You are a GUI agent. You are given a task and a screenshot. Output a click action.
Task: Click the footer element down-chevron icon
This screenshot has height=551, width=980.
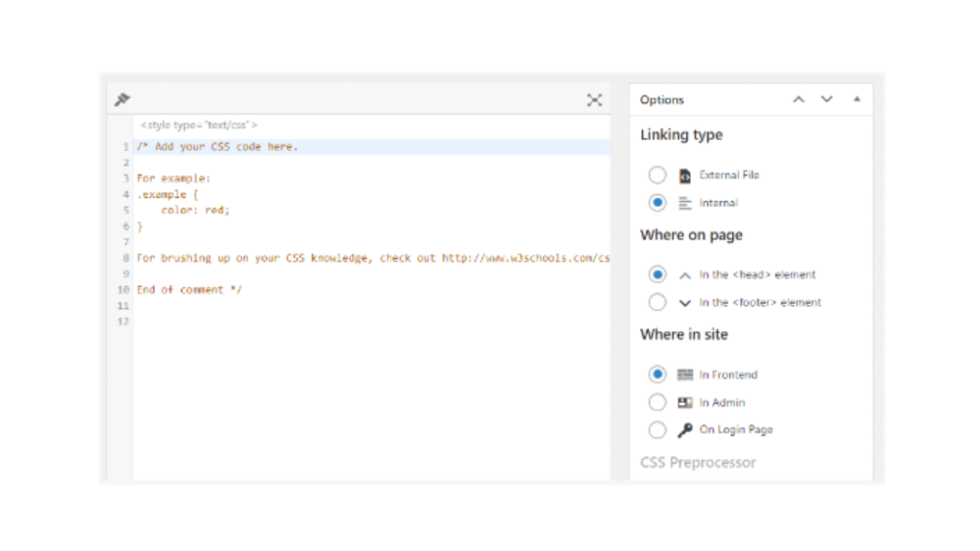click(685, 303)
